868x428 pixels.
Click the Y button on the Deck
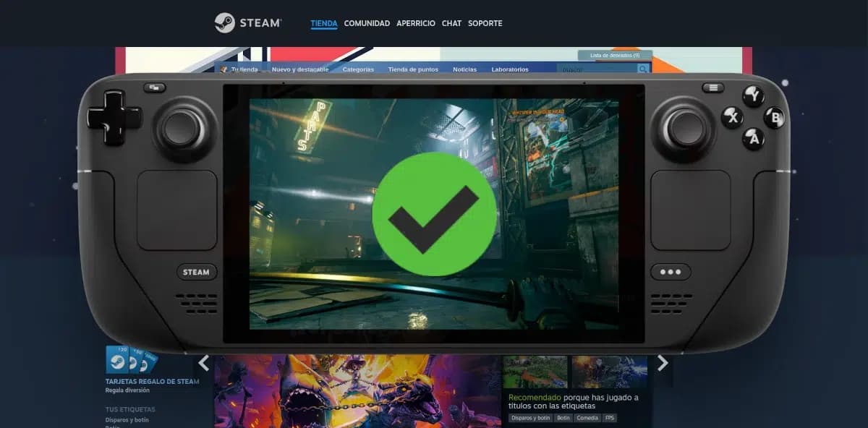(x=754, y=95)
